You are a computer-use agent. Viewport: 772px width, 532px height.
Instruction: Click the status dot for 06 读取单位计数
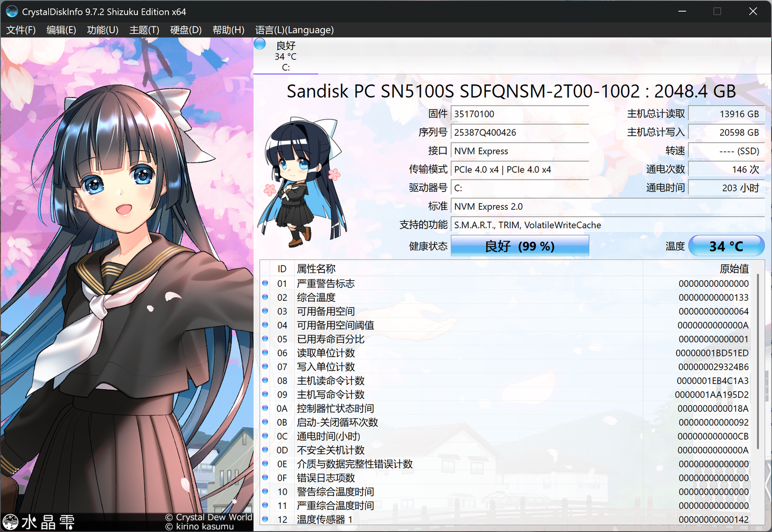point(265,353)
